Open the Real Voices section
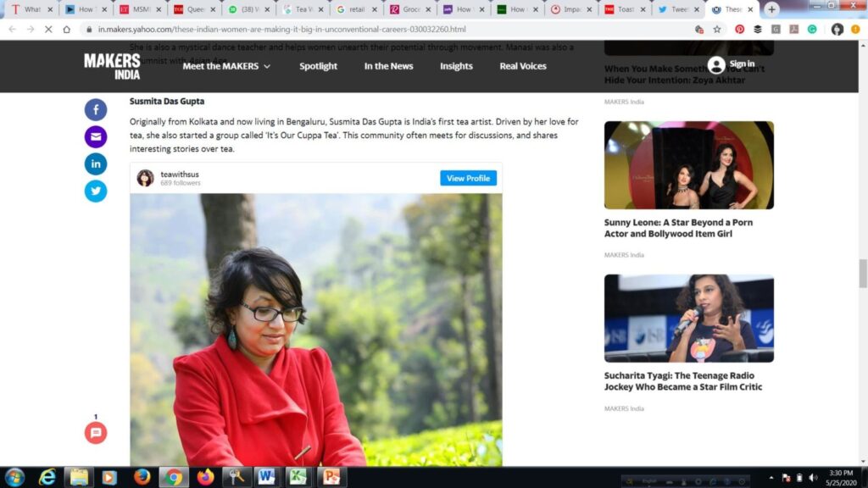 tap(523, 66)
